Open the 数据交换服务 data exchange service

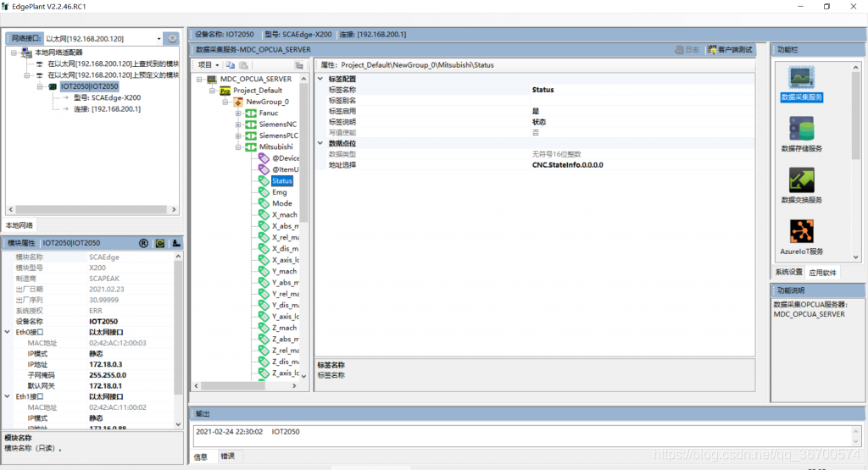pos(801,185)
